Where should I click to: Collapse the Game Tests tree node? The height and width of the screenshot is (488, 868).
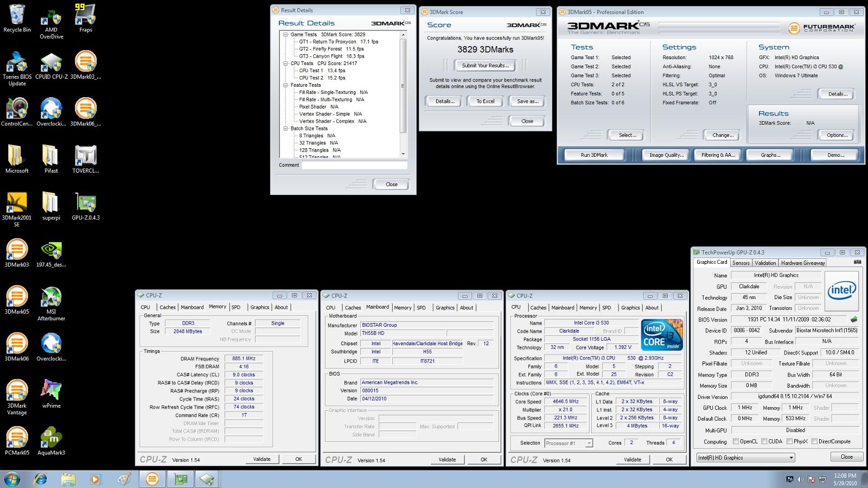285,34
